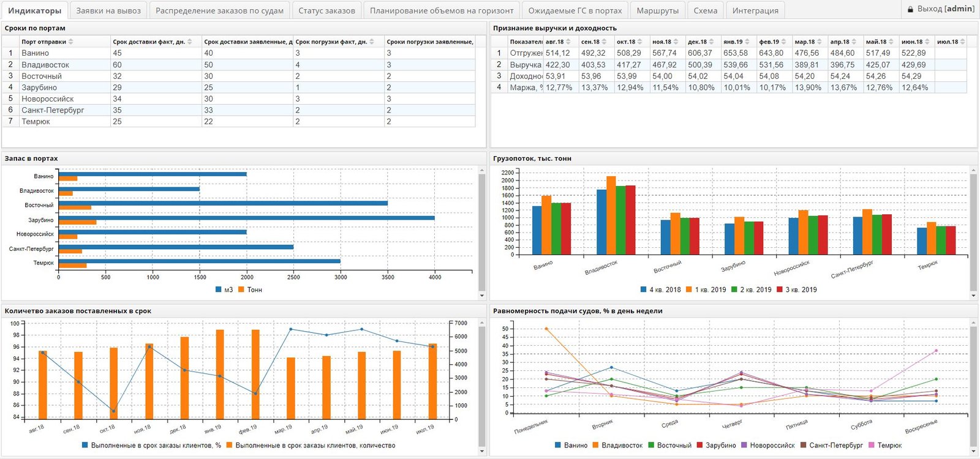Click the lock icon beside Выход

[x=911, y=9]
